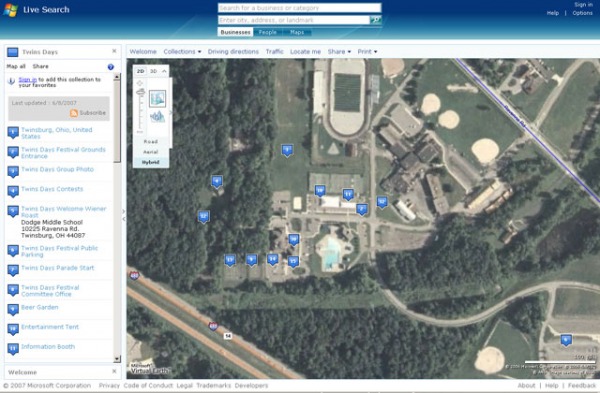Open the help question mark icon
The image size is (600, 393).
click(x=111, y=67)
